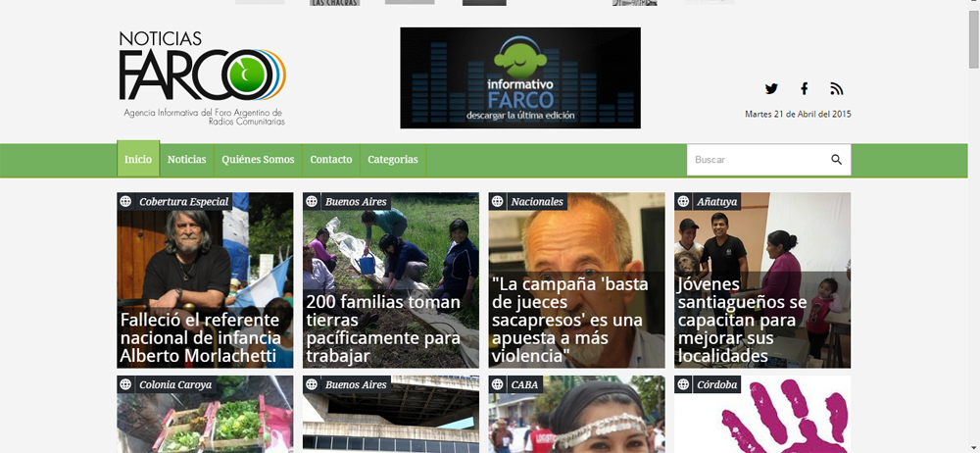The image size is (980, 453).
Task: Select the Inicio menu tab
Action: [x=138, y=159]
